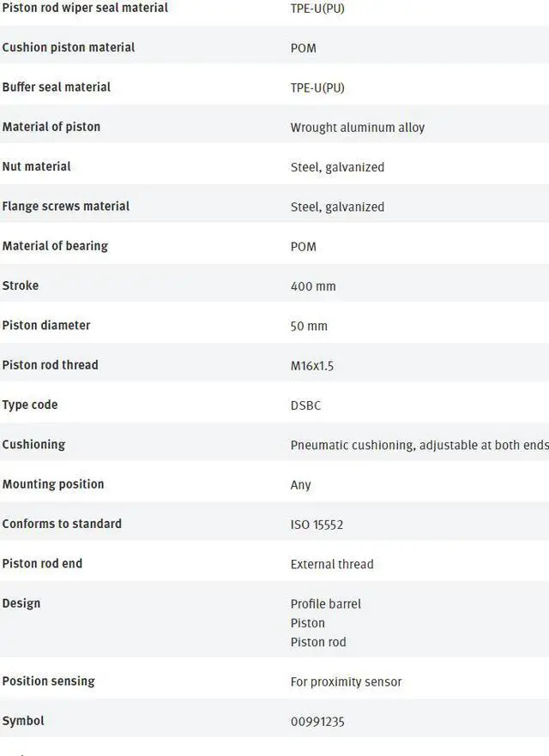Click 'Profile barrel' in the Design row

point(326,604)
